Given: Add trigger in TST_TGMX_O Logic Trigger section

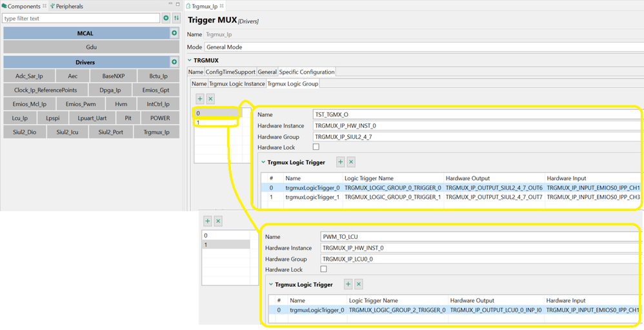Looking at the screenshot, I should click(341, 162).
